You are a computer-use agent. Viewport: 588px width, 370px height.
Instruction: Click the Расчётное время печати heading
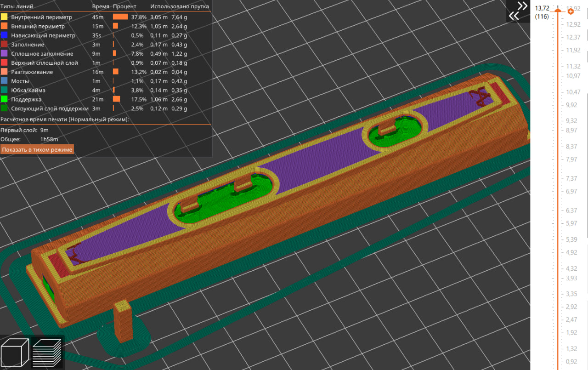[65, 120]
